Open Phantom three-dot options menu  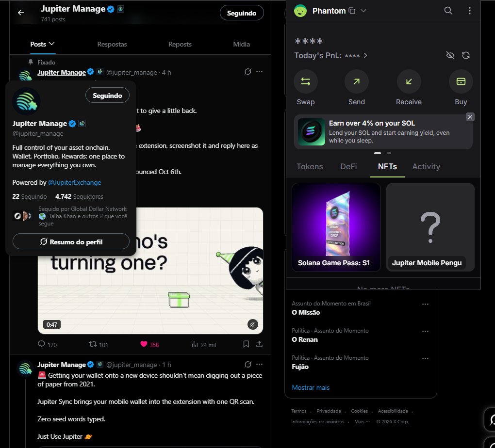[x=469, y=11]
